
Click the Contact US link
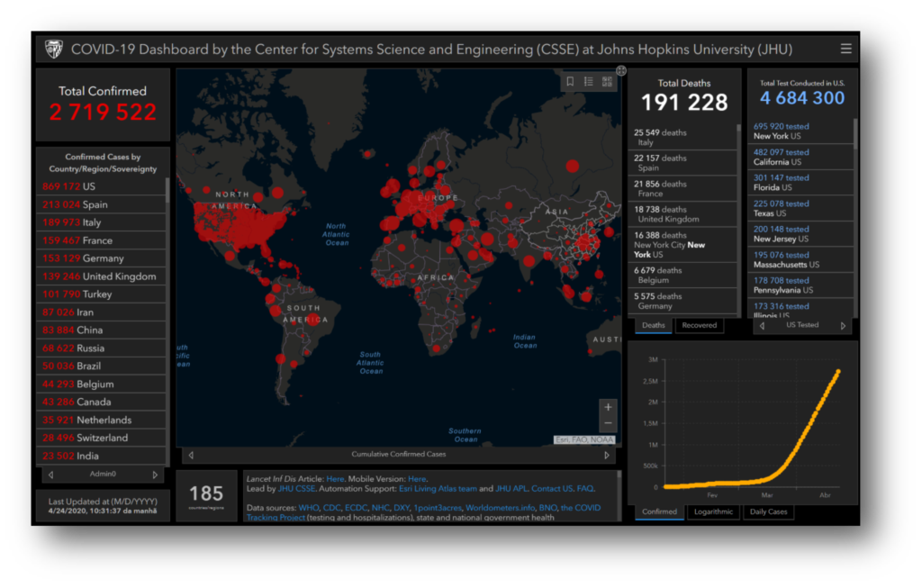click(x=552, y=489)
